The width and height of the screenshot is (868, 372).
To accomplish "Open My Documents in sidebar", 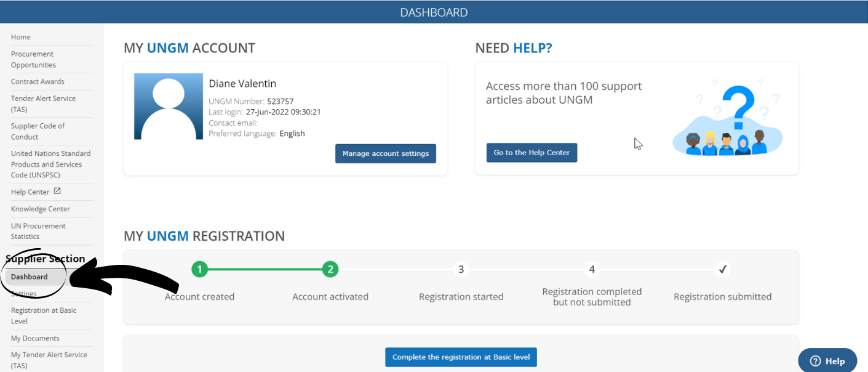I will point(35,338).
